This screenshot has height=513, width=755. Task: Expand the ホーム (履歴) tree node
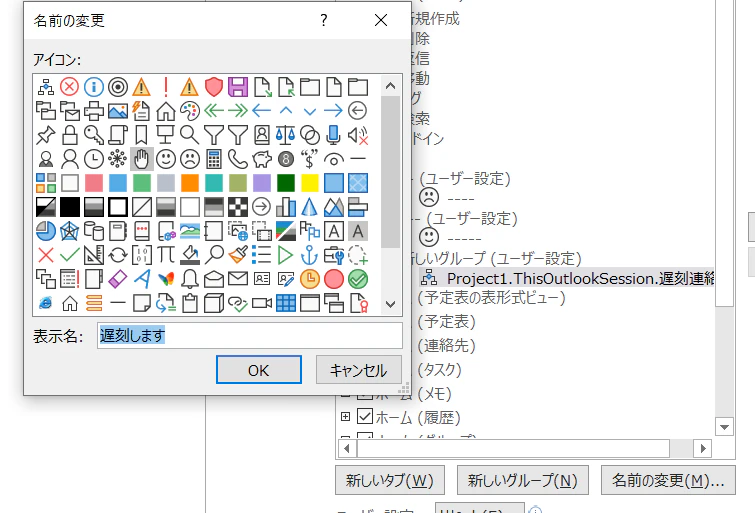[x=345, y=417]
